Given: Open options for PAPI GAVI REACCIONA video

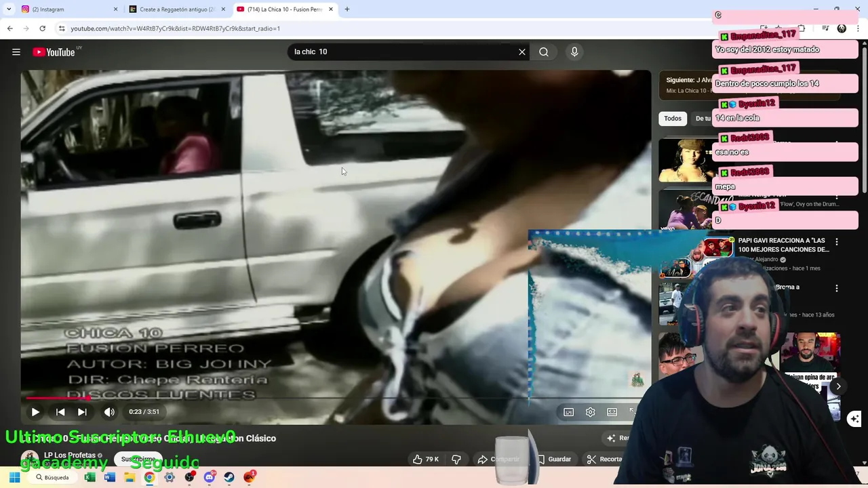Looking at the screenshot, I should tap(837, 242).
